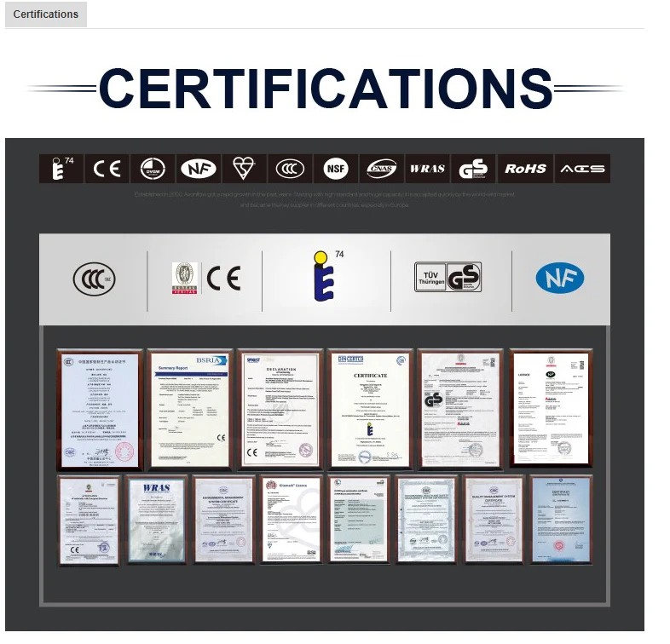Select the large blue E74 logo
670x644 pixels.
(326, 275)
